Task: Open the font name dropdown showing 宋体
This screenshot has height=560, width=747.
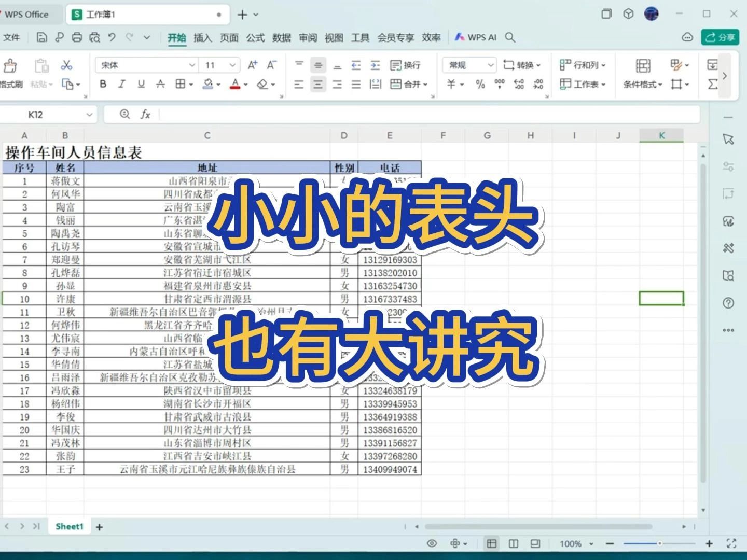Action: (146, 65)
